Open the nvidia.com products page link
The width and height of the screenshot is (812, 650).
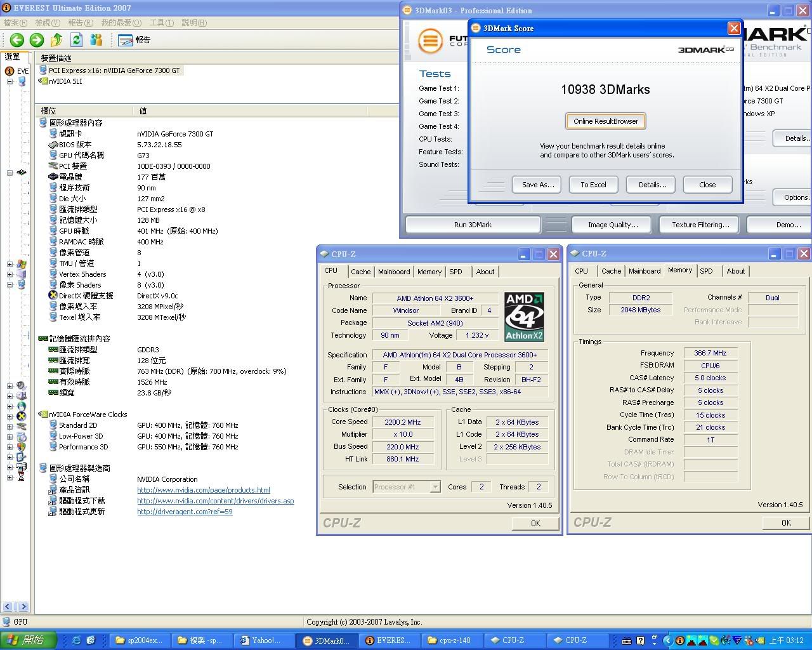pyautogui.click(x=204, y=490)
